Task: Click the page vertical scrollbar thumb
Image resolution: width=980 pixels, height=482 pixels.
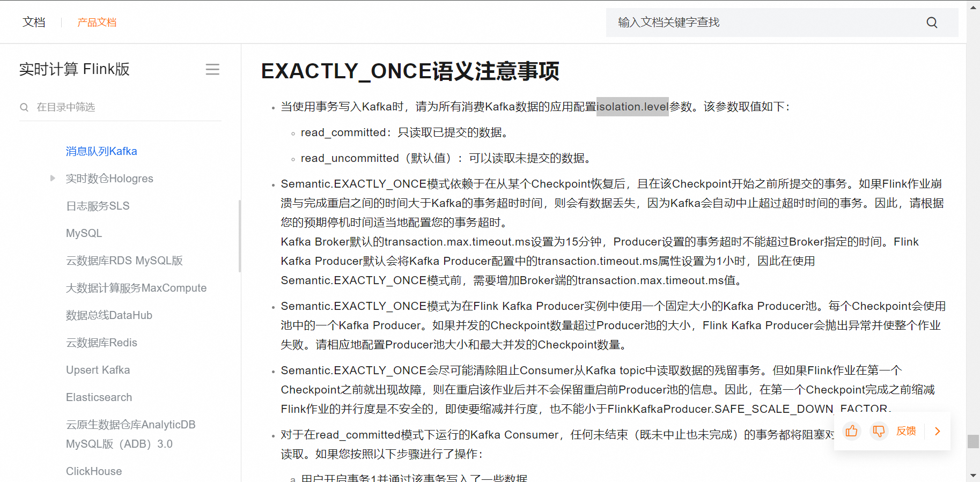Action: point(973,441)
